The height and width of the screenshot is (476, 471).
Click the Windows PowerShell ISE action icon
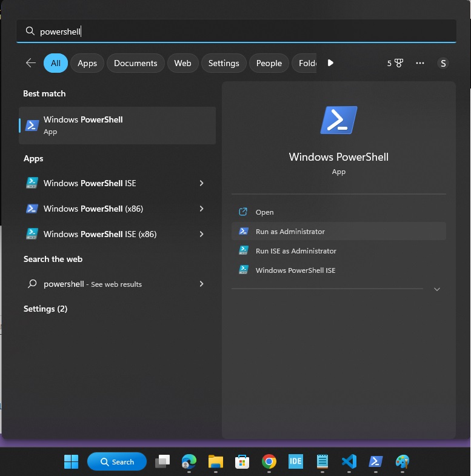click(244, 270)
